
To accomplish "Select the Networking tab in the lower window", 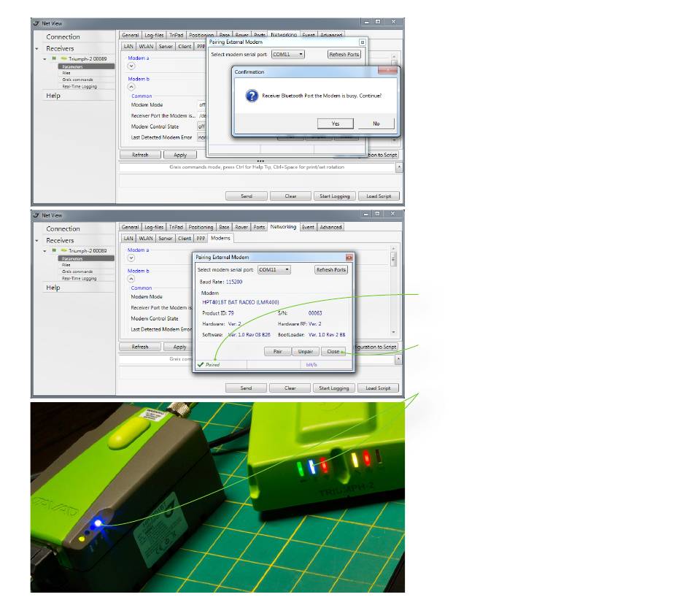I will [x=283, y=226].
